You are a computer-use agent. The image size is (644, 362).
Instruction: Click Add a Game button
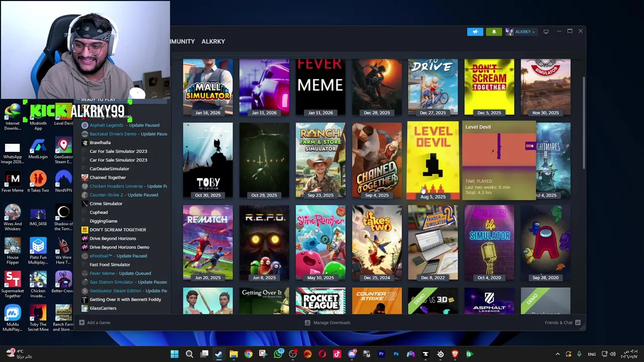pos(95,322)
